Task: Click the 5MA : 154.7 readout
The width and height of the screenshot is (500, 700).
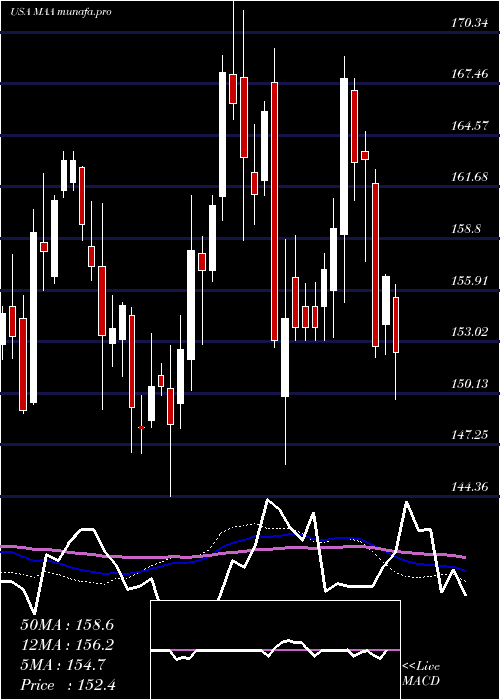Action: pos(63,665)
